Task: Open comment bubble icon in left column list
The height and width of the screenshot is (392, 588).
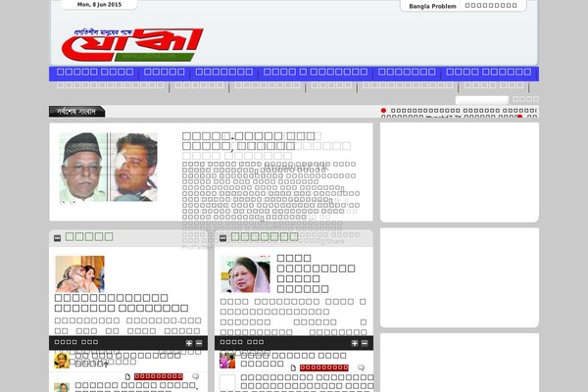Action: (x=195, y=376)
